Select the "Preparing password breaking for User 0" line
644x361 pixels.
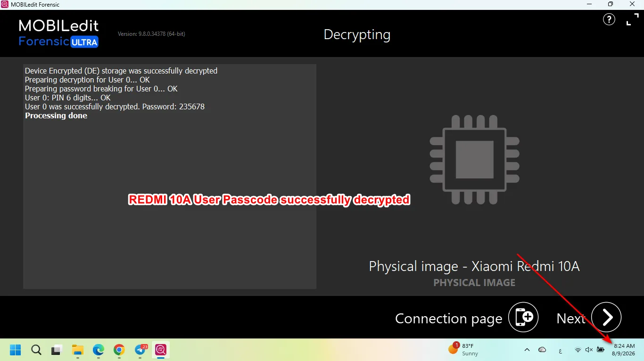pyautogui.click(x=101, y=89)
